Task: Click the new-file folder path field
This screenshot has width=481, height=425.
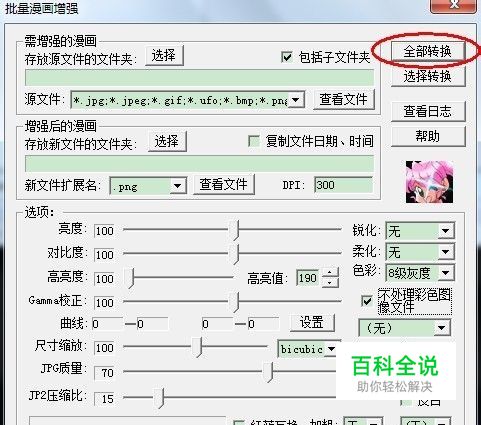Action: 199,164
